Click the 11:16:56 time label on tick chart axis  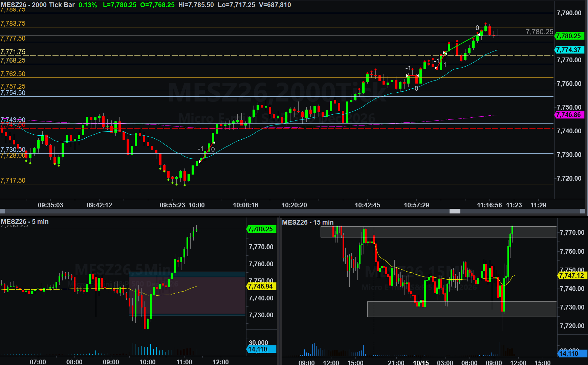coord(489,205)
